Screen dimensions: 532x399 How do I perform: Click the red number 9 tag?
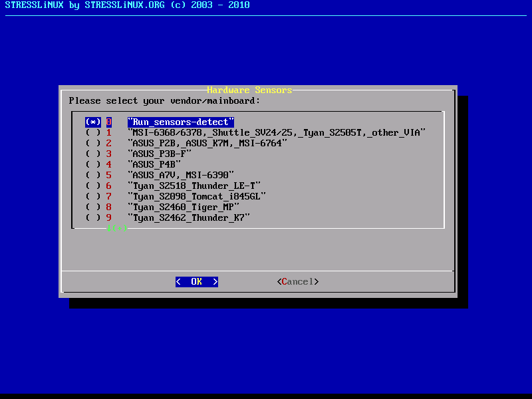pyautogui.click(x=109, y=218)
